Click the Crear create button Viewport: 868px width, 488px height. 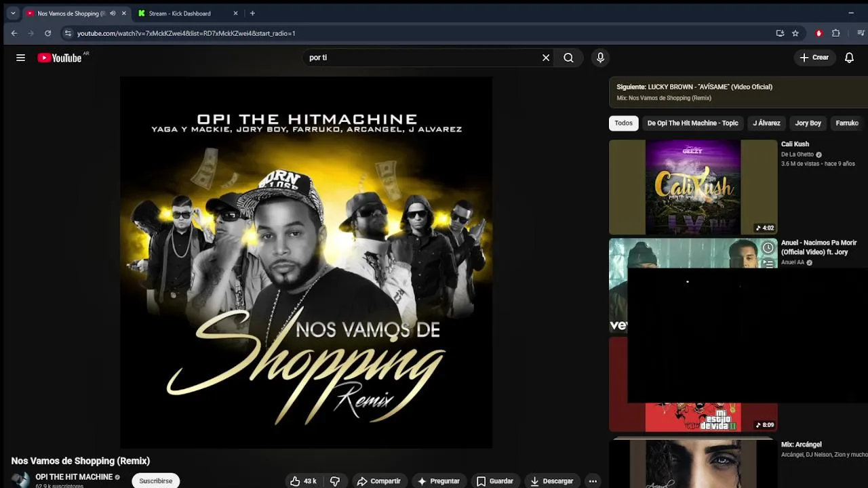(814, 58)
